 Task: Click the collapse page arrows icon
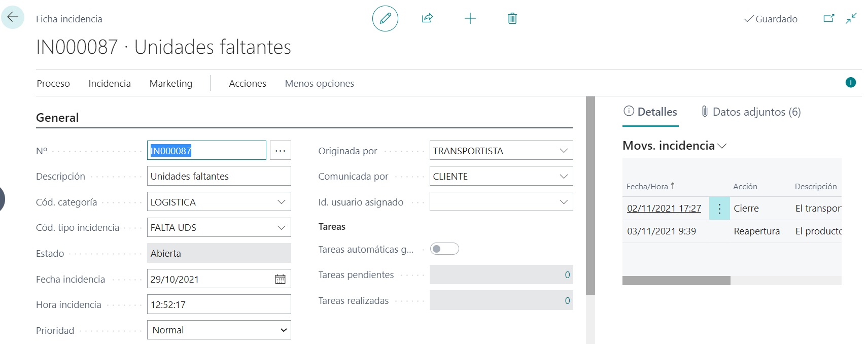coord(851,19)
